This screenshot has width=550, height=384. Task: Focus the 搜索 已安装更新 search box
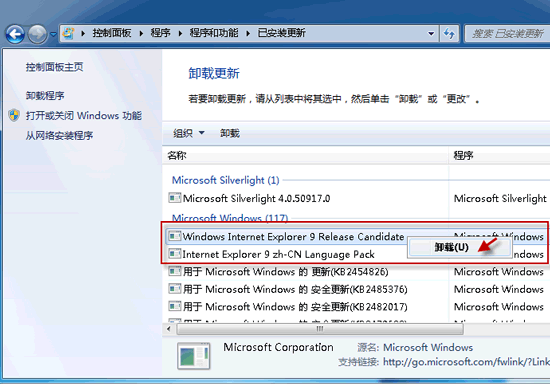(507, 34)
